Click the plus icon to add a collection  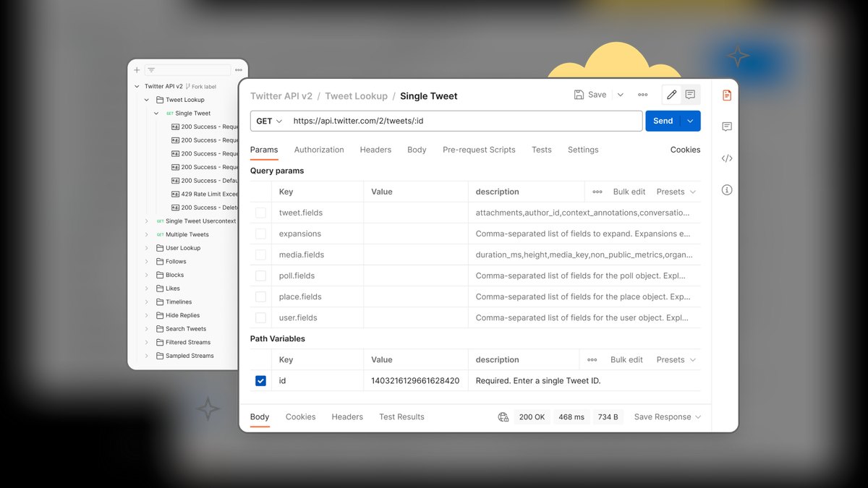pyautogui.click(x=137, y=70)
